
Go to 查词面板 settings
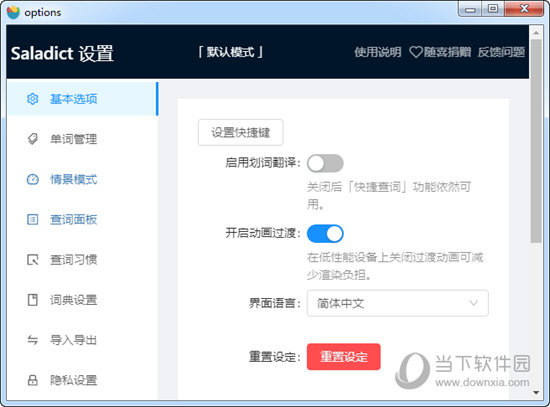click(82, 220)
